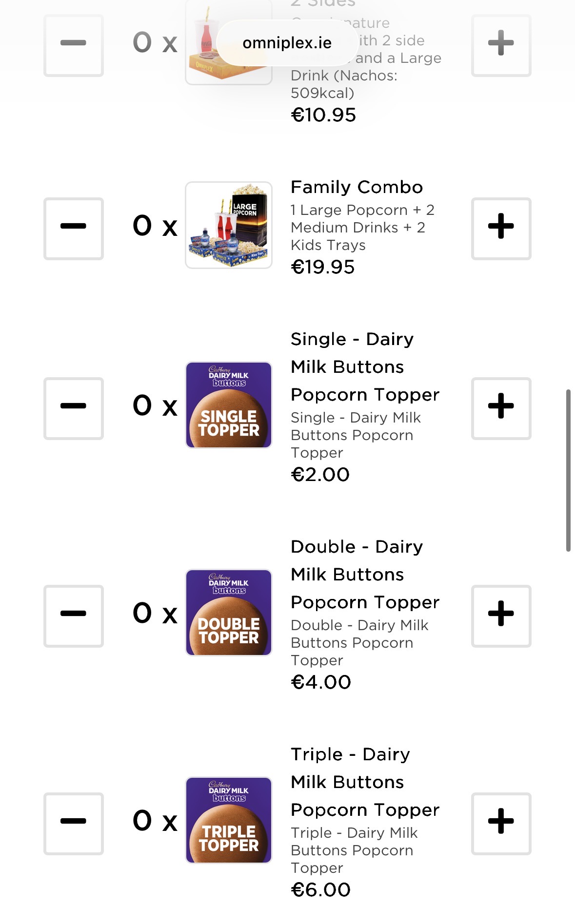Viewport: 575px width, 924px height.
Task: Tap the Single Topper product image
Action: 229,405
